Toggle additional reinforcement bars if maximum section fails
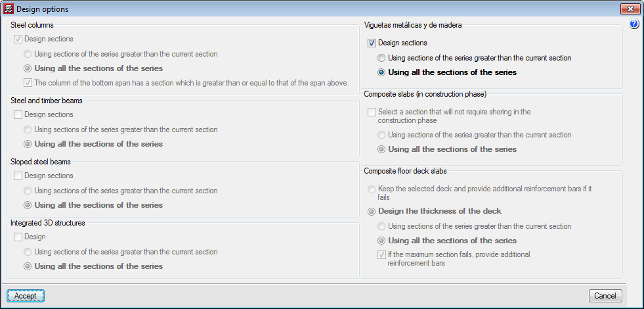Image resolution: width=644 pixels, height=309 pixels. click(381, 254)
